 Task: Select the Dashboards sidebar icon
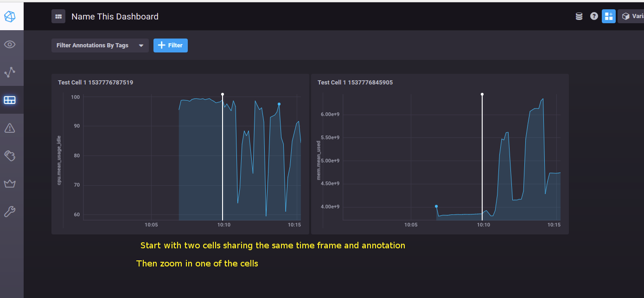click(x=11, y=100)
